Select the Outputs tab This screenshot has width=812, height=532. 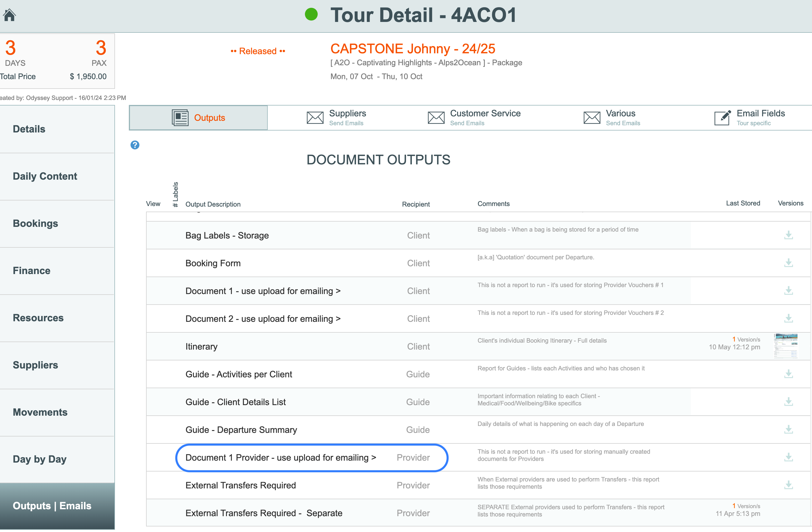[x=198, y=118]
